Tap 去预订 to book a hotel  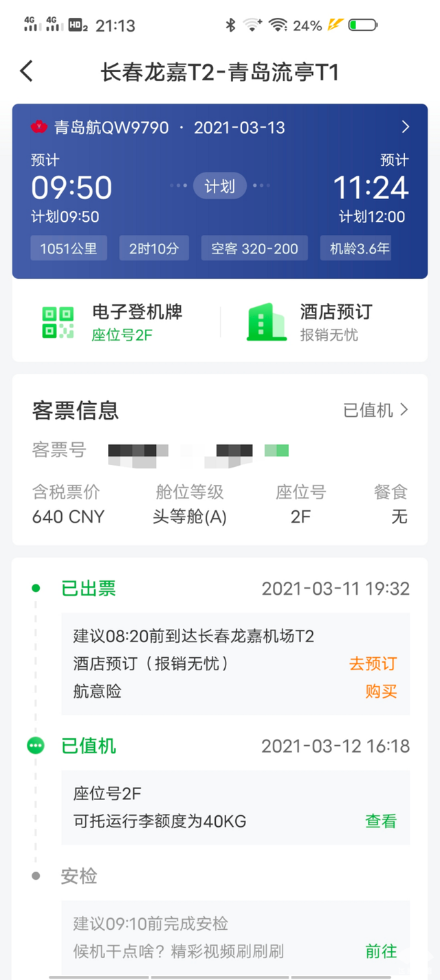(373, 663)
